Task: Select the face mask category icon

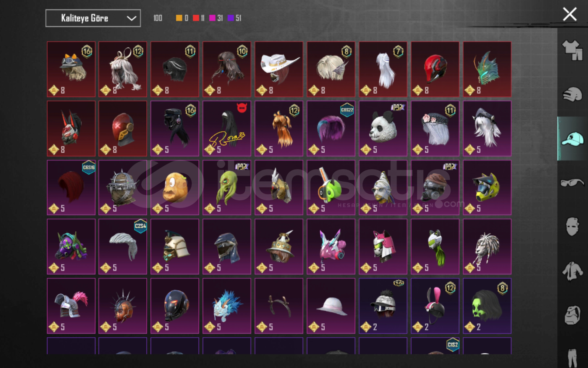Action: tap(572, 227)
